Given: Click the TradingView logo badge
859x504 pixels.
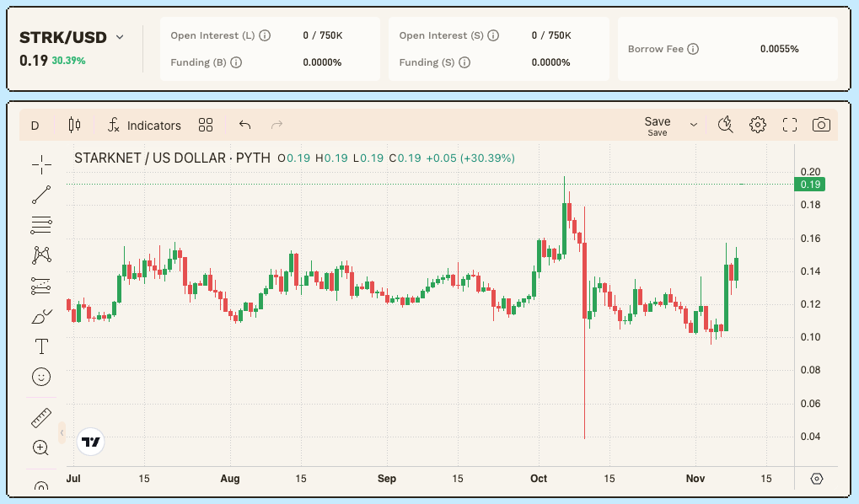Looking at the screenshot, I should [x=90, y=442].
